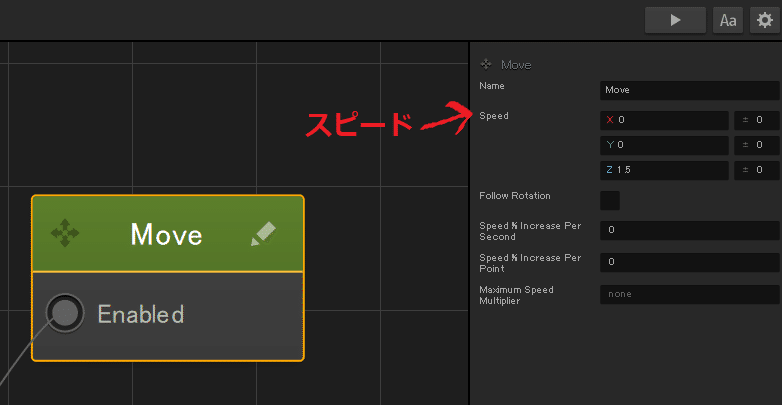Click the four-arrow icon on Move node
This screenshot has height=405, width=782.
tap(65, 234)
